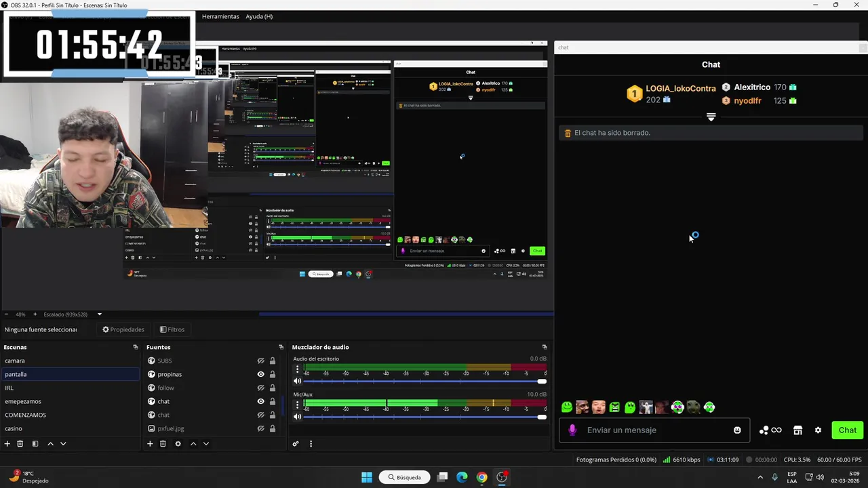Select the IRL scene
Viewport: 868px width, 488px height.
click(x=69, y=388)
